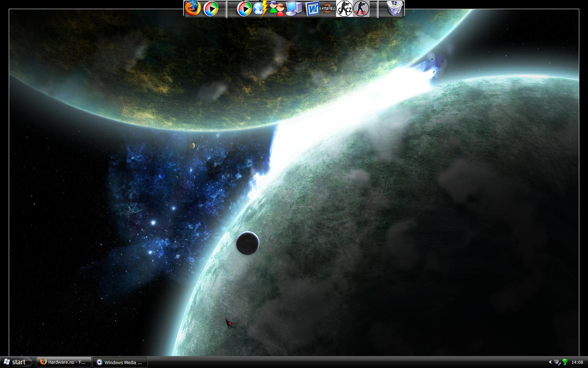
Task: Click the speaker volume tray icon
Action: tap(558, 362)
